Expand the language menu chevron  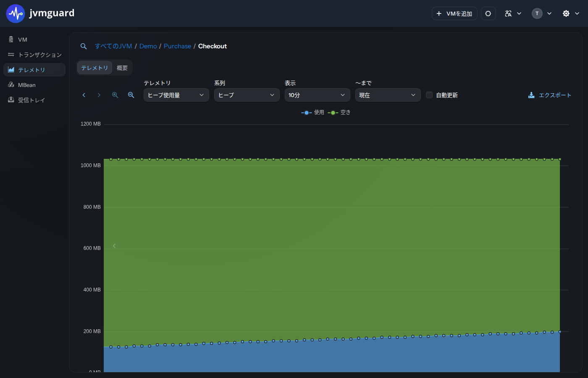click(x=519, y=13)
